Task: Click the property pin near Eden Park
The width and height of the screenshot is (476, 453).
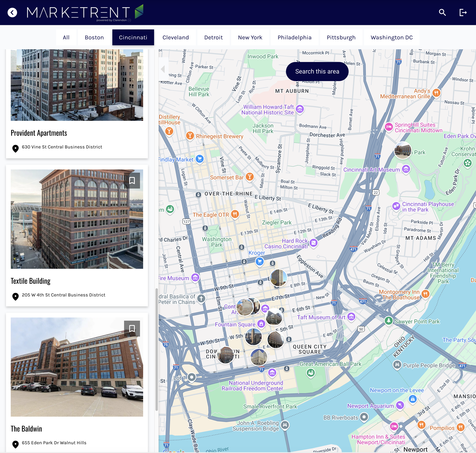Action: pyautogui.click(x=403, y=150)
